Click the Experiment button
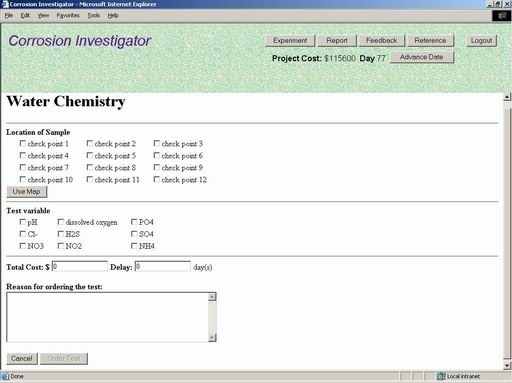Viewport: 512px width, 383px height. (x=290, y=41)
